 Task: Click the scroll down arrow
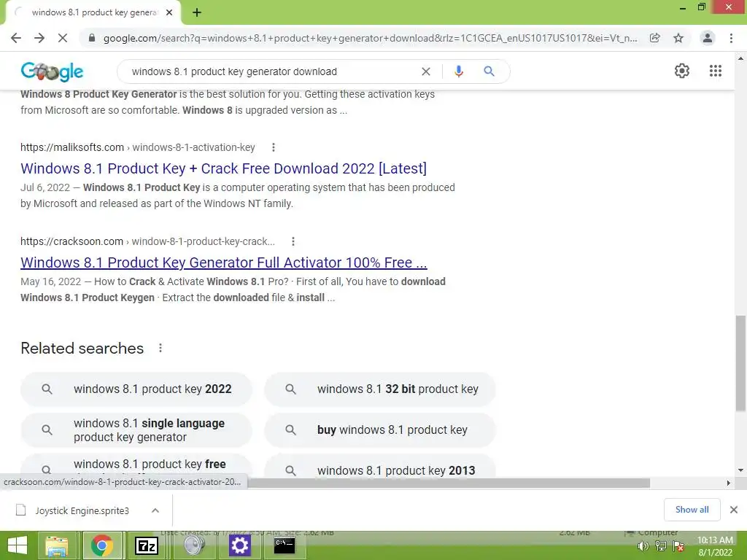(740, 470)
